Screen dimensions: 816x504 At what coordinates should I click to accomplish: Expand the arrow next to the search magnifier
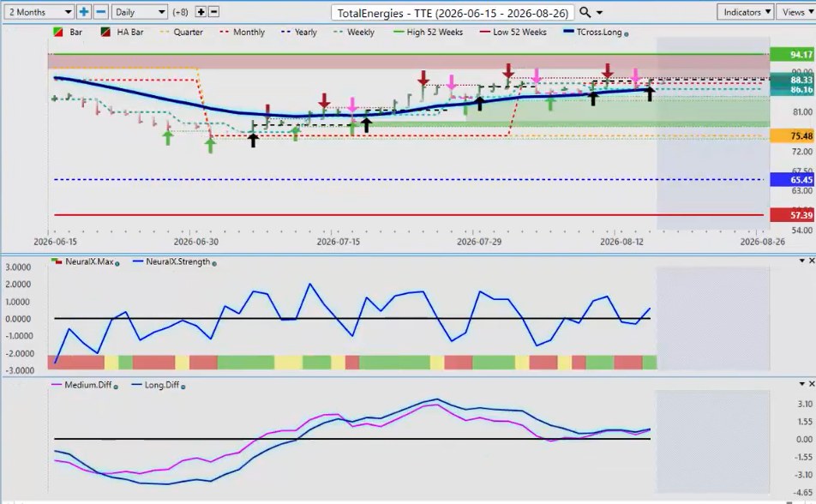pyautogui.click(x=599, y=13)
